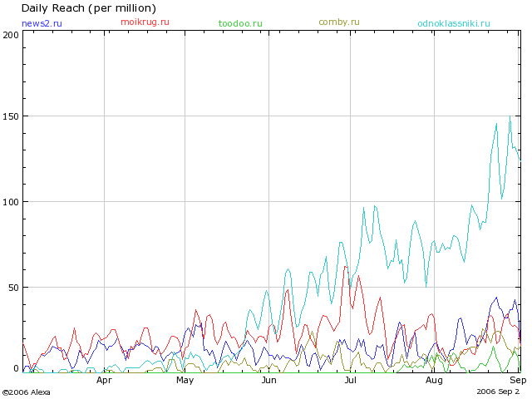Click the highest peak of the cyan odnoklassniki.ru line

[510, 116]
